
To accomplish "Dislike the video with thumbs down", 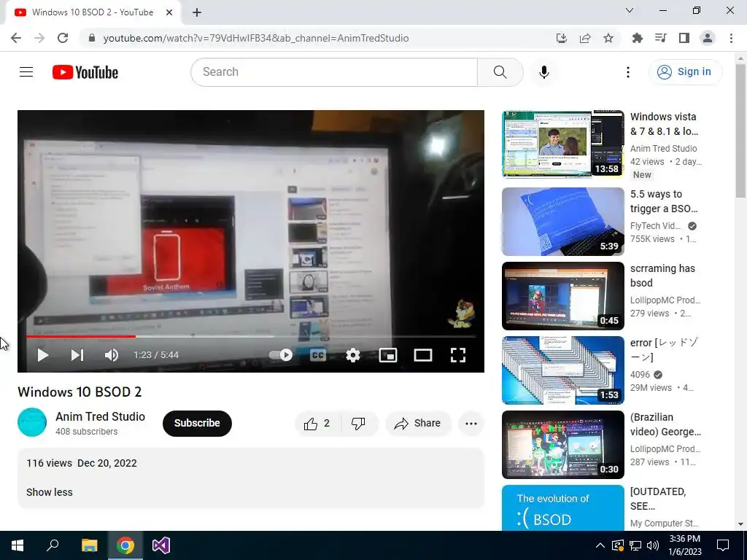I will coord(358,424).
